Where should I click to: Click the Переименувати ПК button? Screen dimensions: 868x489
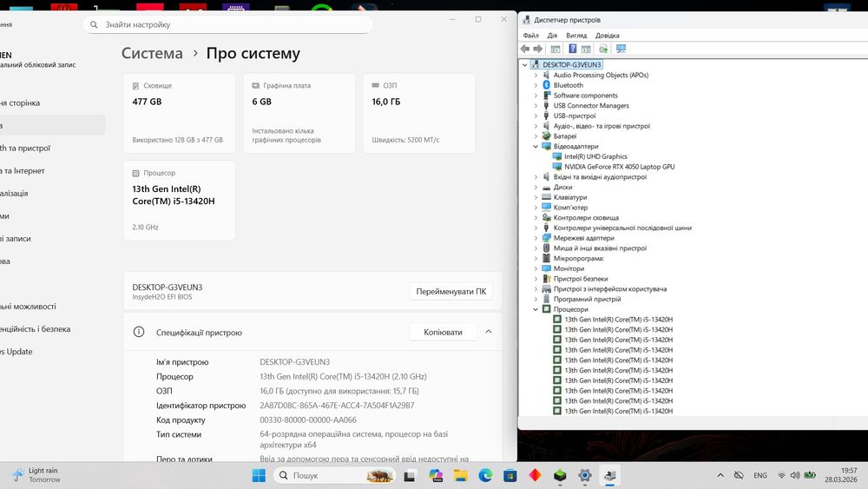pyautogui.click(x=451, y=291)
